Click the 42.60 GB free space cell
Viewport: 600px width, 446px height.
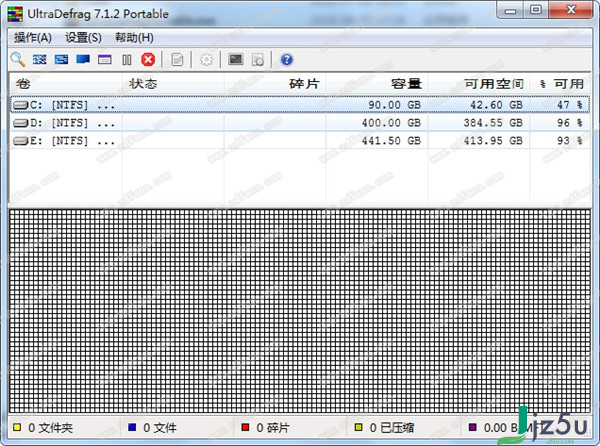pos(496,105)
